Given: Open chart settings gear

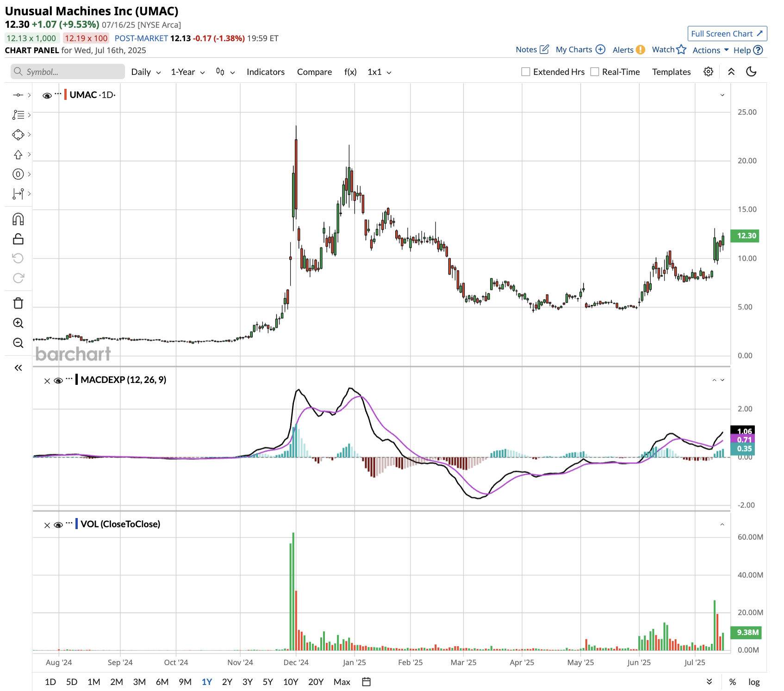Looking at the screenshot, I should pyautogui.click(x=708, y=72).
